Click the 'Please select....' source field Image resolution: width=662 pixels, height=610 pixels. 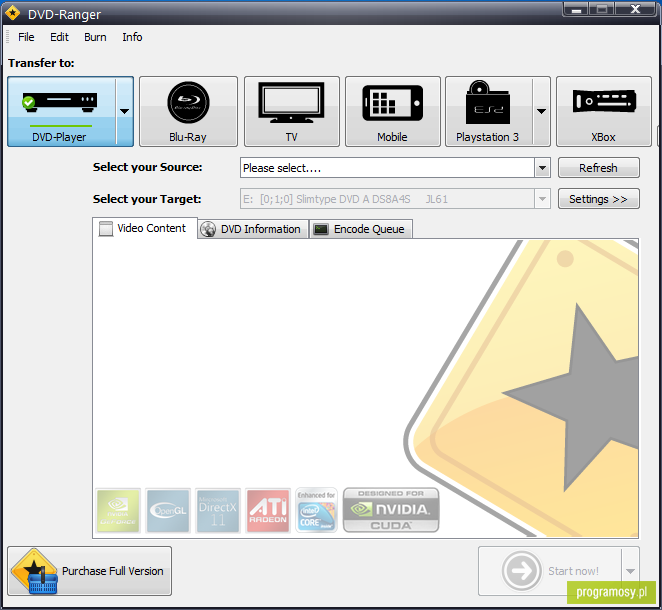[x=387, y=168]
